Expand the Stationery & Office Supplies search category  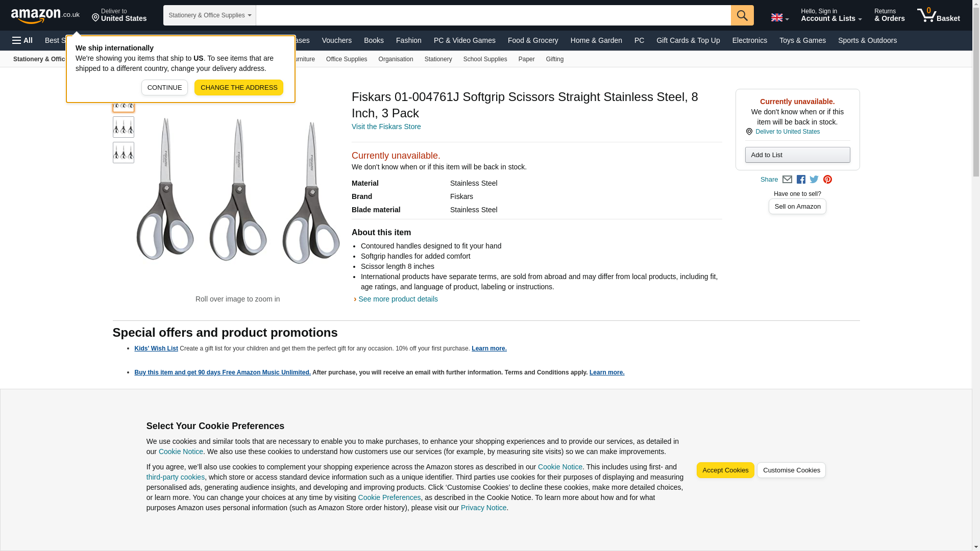click(209, 15)
